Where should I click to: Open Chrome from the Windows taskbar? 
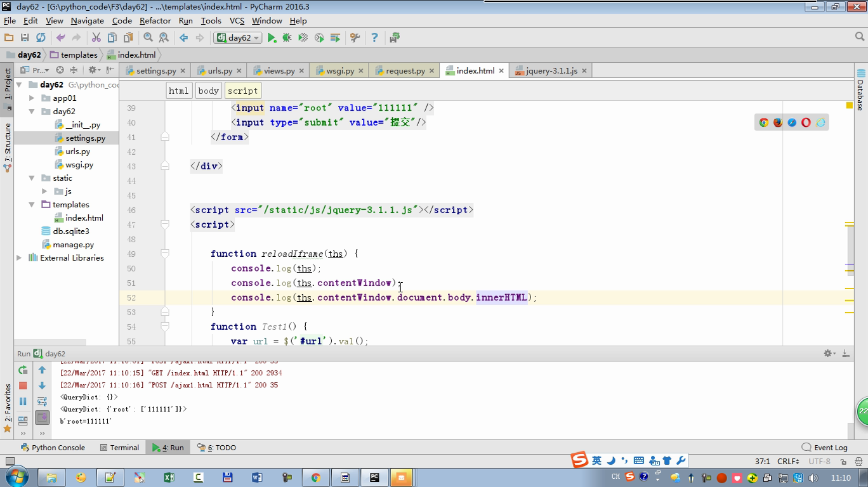315,477
